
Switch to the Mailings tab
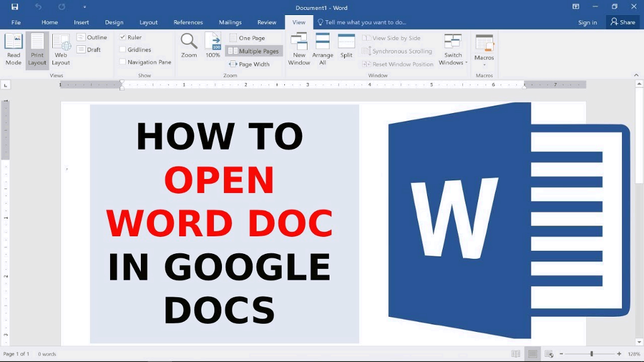pos(230,21)
